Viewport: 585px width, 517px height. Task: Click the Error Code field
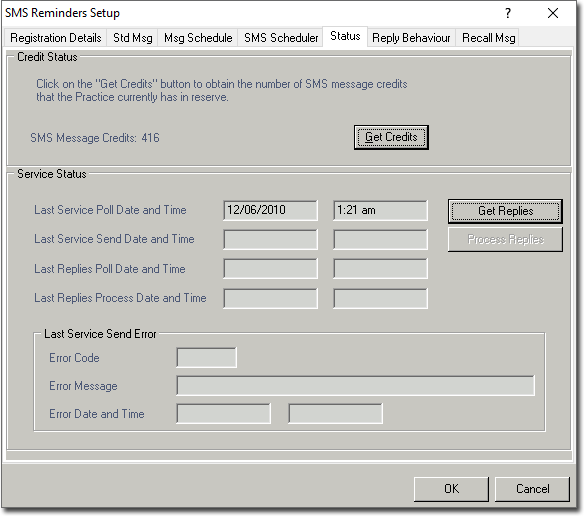[206, 358]
